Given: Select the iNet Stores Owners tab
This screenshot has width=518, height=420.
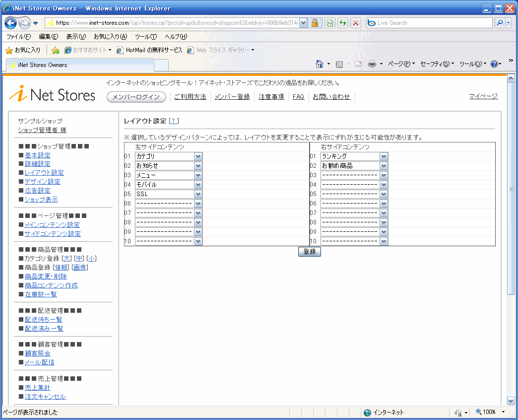Looking at the screenshot, I should pos(79,65).
